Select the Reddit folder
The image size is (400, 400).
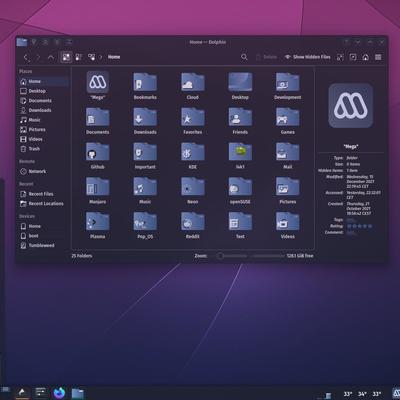(x=193, y=225)
